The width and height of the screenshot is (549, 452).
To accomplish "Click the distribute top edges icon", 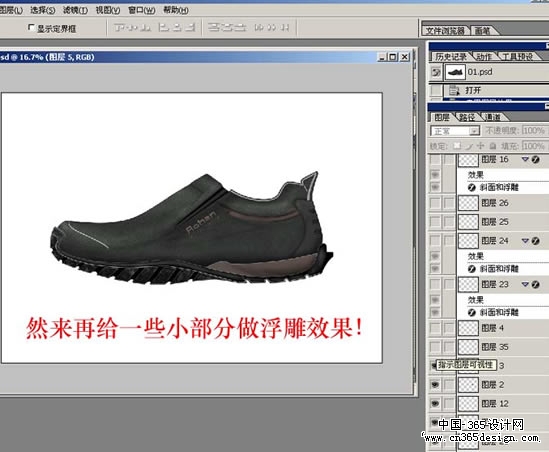I will click(x=214, y=27).
